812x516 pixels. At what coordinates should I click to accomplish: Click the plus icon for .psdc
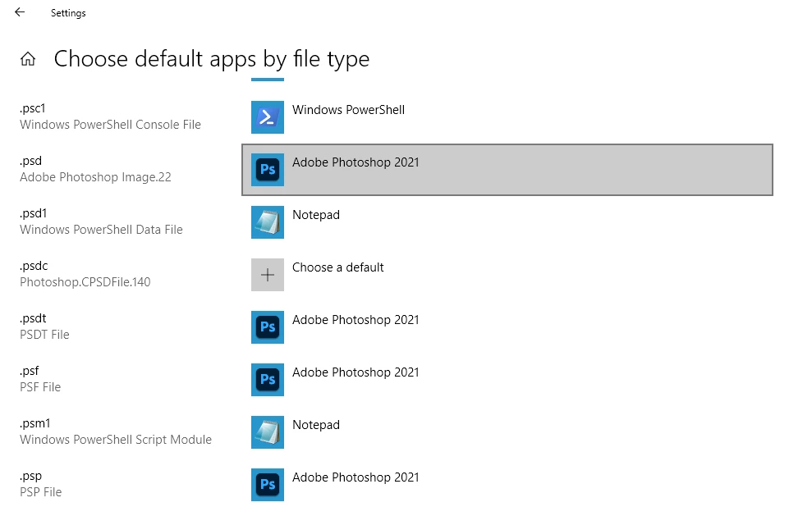pos(267,274)
